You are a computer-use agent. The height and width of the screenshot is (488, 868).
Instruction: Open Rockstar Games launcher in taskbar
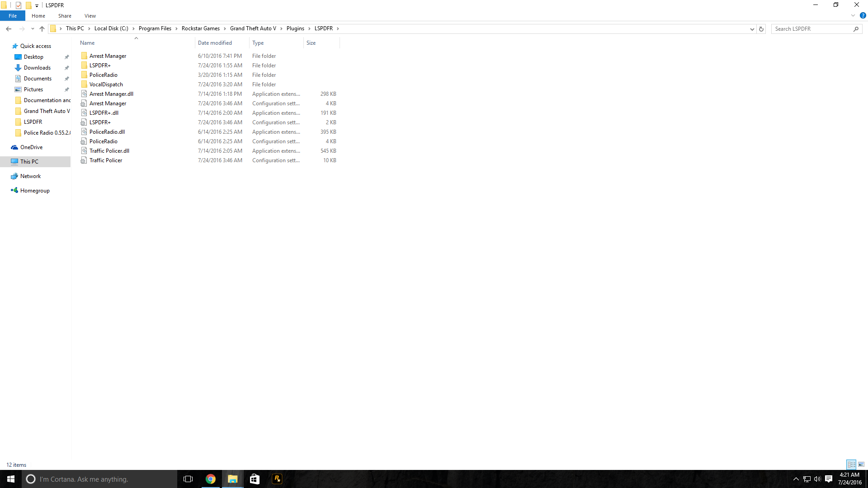(x=277, y=479)
